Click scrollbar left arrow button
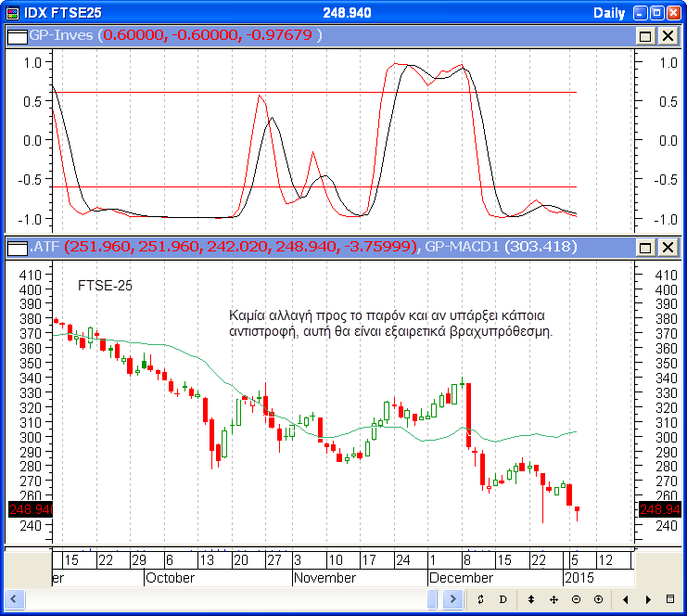The image size is (687, 616). [14, 599]
